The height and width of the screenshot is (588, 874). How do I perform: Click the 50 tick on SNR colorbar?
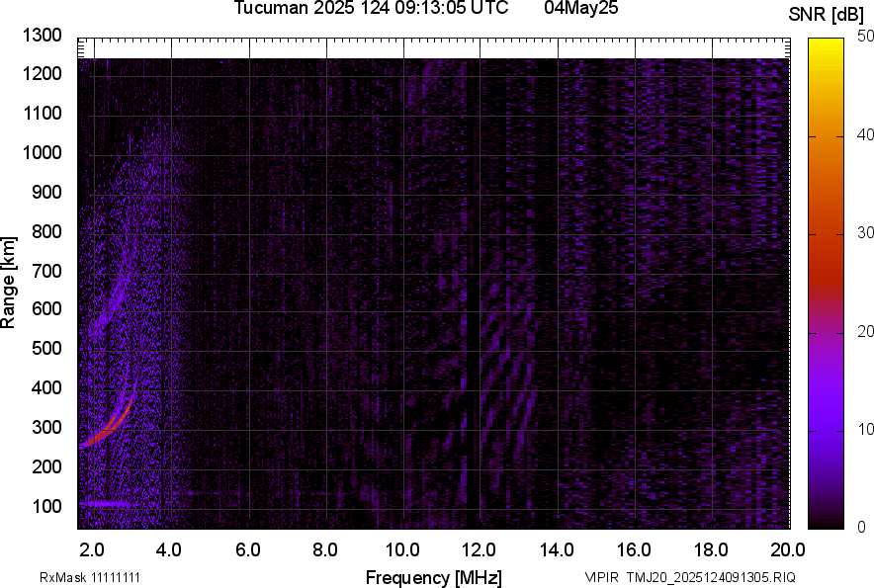click(x=865, y=37)
